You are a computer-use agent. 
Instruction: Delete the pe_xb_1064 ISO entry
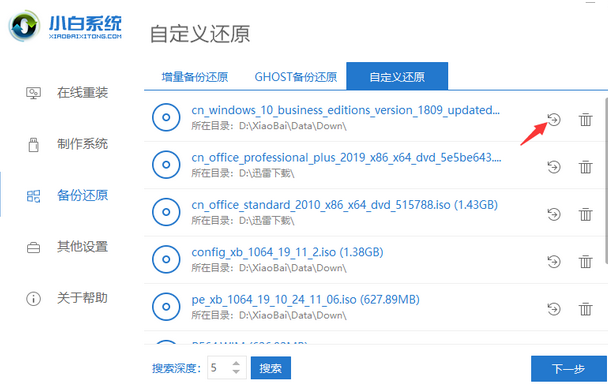tap(586, 309)
